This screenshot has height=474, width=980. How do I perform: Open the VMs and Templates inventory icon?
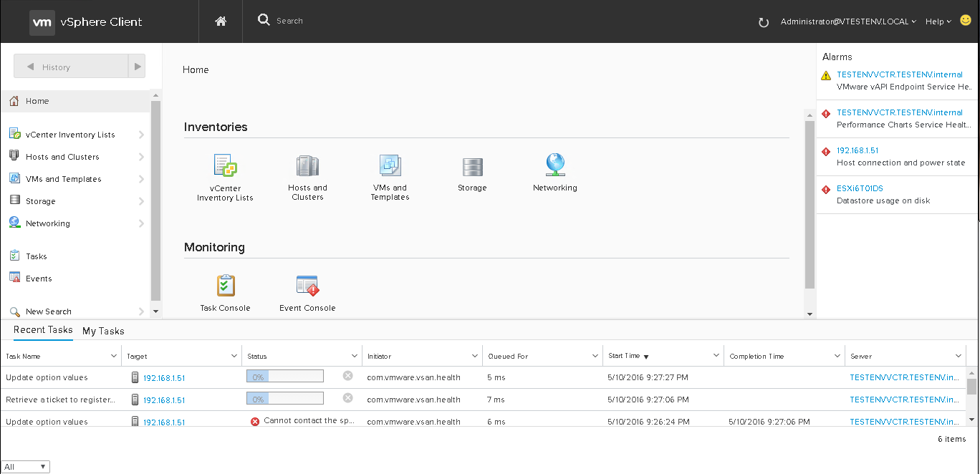point(390,166)
